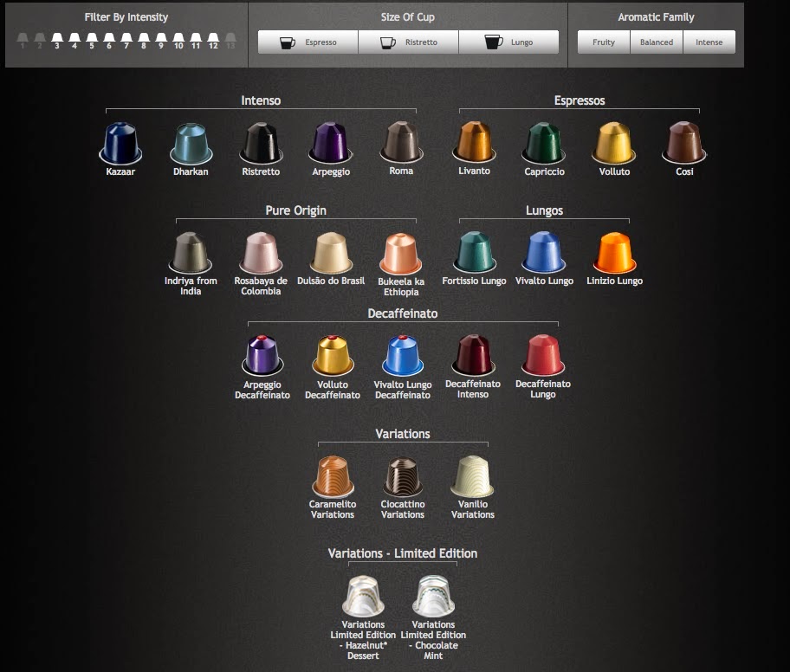
Task: Click the Aromatic Family label
Action: (x=656, y=17)
